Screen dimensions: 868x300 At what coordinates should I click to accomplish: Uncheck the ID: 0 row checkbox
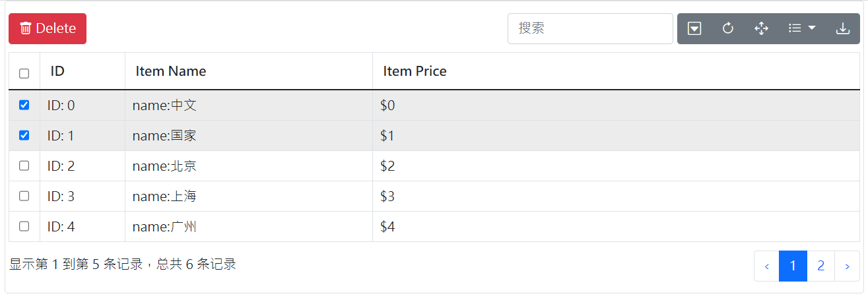24,105
